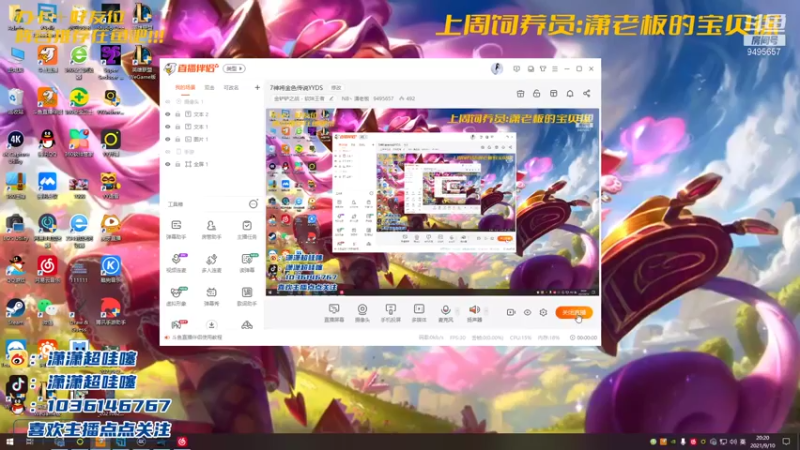Toggle visibility of the 文本 1 source
The image size is (800, 450).
[x=168, y=127]
